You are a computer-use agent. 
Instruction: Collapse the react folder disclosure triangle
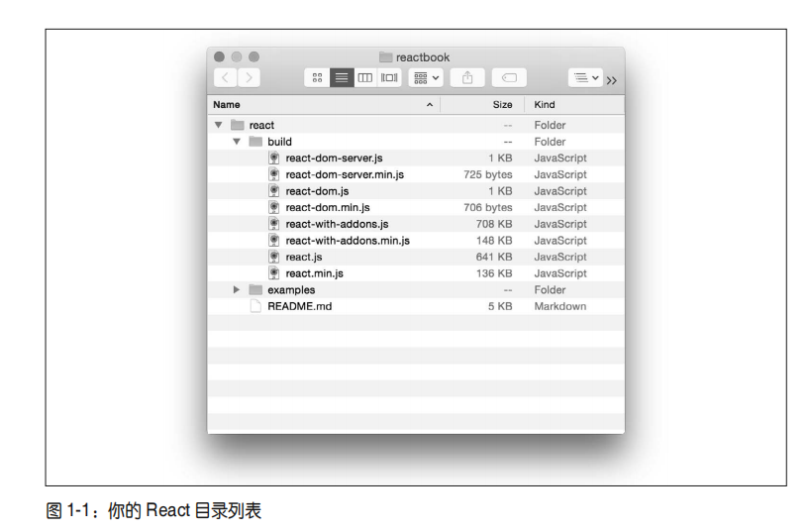(219, 125)
